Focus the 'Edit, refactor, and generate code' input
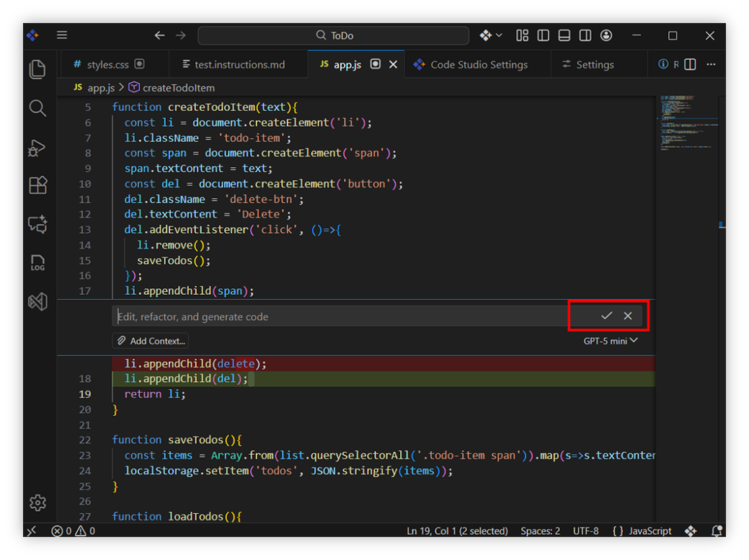 (x=339, y=316)
